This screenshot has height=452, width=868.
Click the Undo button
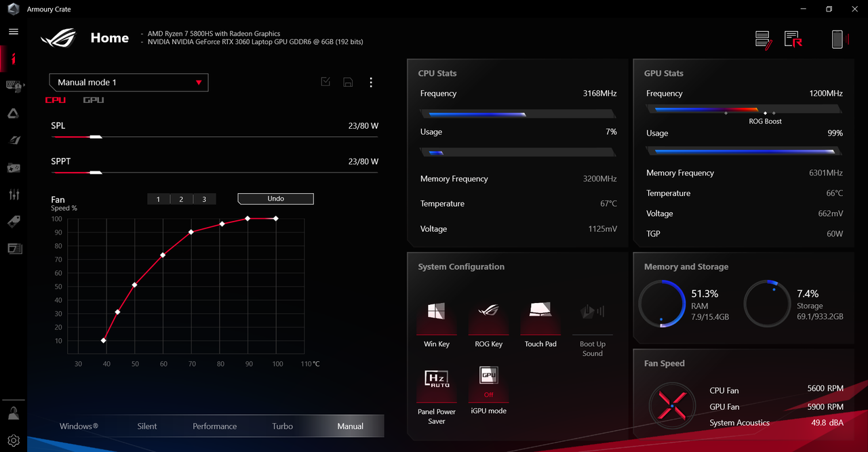275,199
